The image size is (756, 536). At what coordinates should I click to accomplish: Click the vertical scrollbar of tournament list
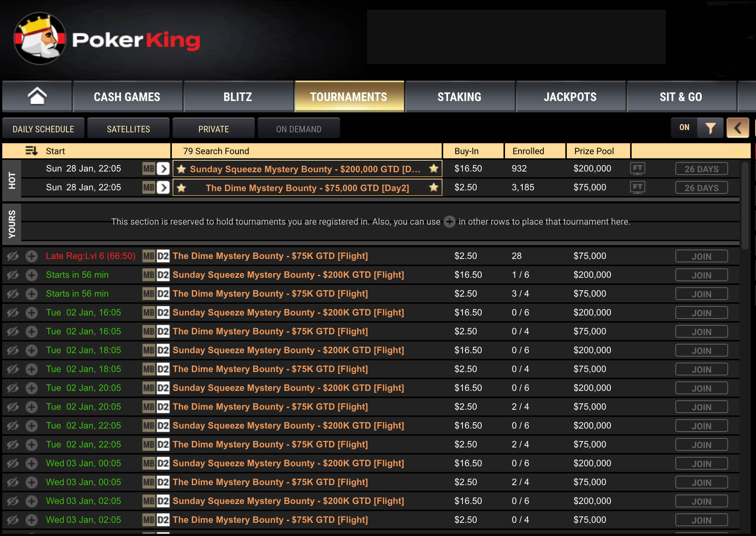[x=745, y=205]
